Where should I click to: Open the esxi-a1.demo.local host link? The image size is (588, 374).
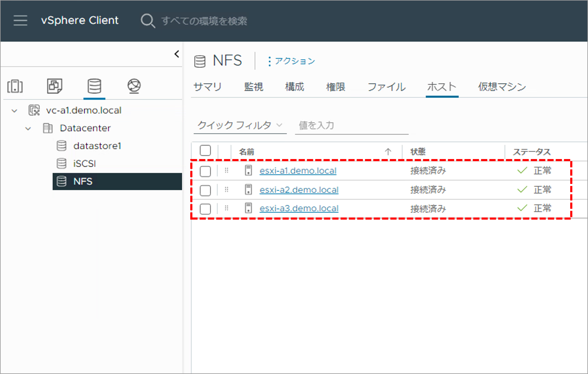coord(298,171)
